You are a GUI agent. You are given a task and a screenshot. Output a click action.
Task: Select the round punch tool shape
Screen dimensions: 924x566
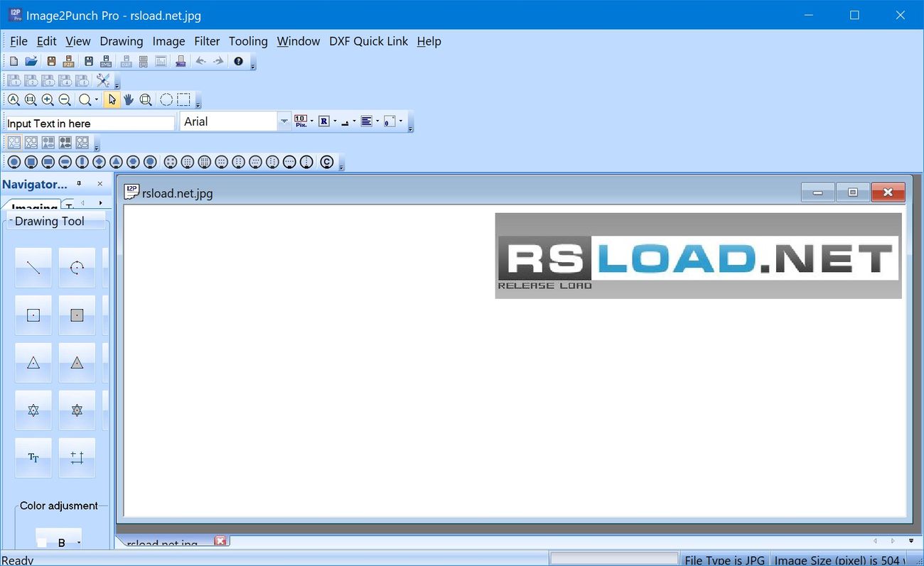(x=14, y=162)
